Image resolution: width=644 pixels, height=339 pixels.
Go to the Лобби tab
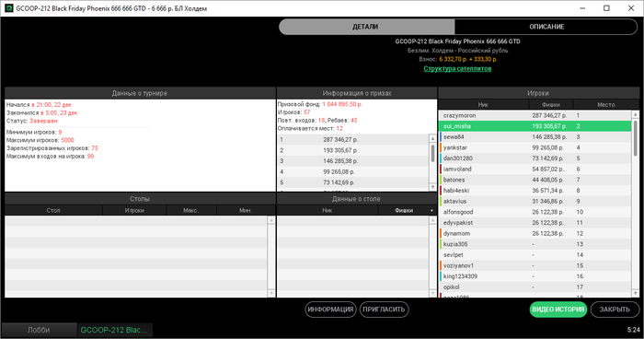pos(39,330)
